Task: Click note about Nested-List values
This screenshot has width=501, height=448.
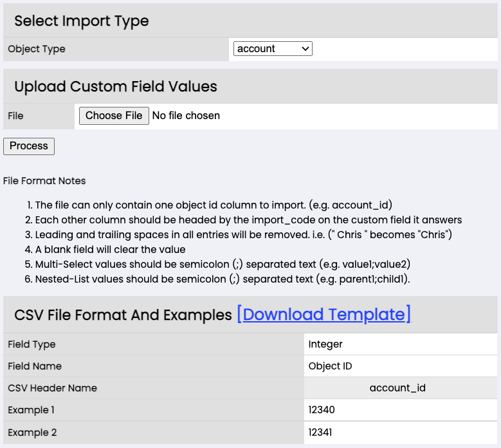Action: (x=223, y=279)
